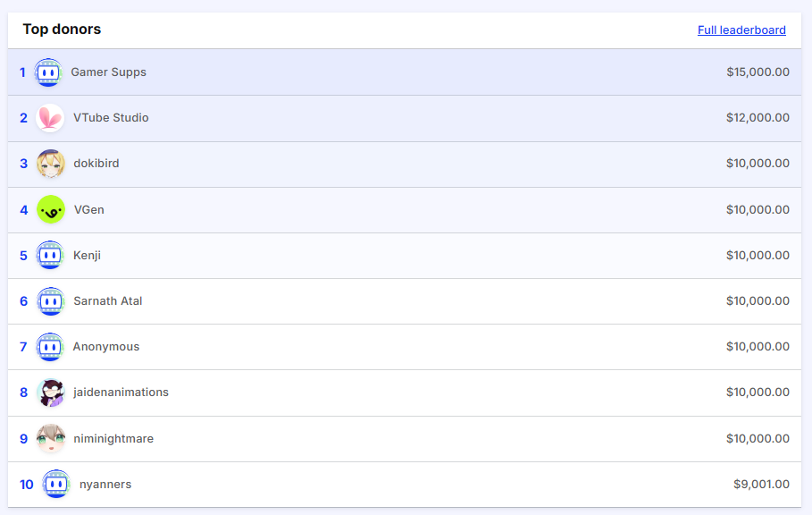Select the VGen donor name
812x515 pixels.
[89, 209]
